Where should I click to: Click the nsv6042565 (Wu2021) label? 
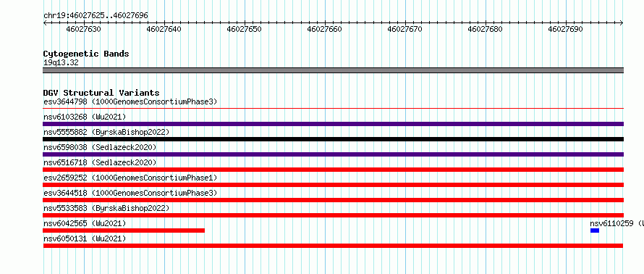[85, 223]
